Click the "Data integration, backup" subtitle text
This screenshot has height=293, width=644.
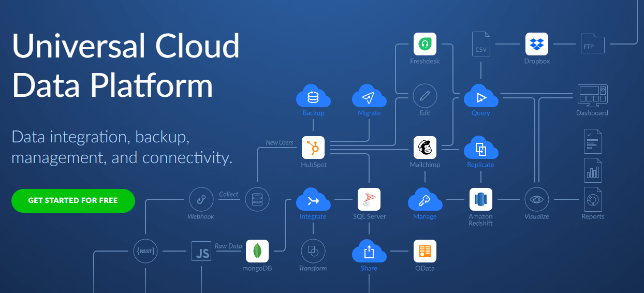tap(99, 137)
